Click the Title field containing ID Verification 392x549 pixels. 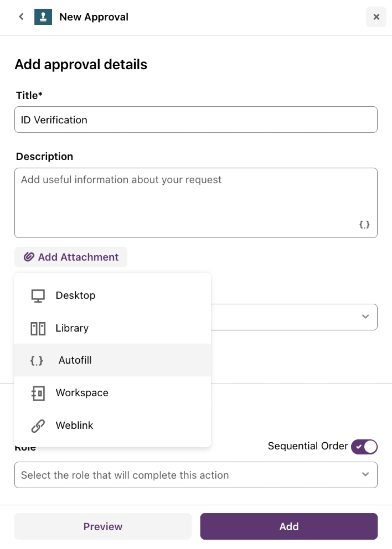[196, 120]
